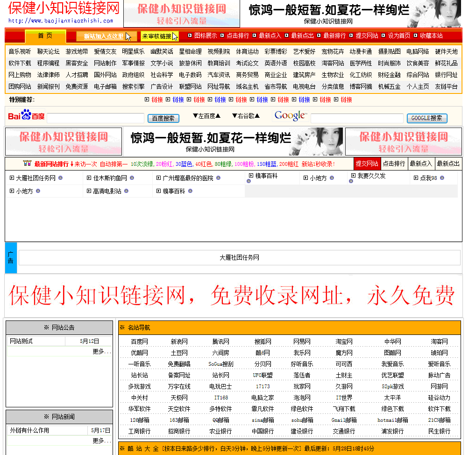Click the trophy icon before 最新网站排行
The height and width of the screenshot is (455, 476).
[x=27, y=164]
